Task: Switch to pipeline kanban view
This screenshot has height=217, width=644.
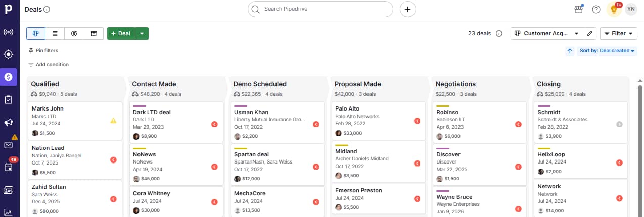Action: [36, 33]
